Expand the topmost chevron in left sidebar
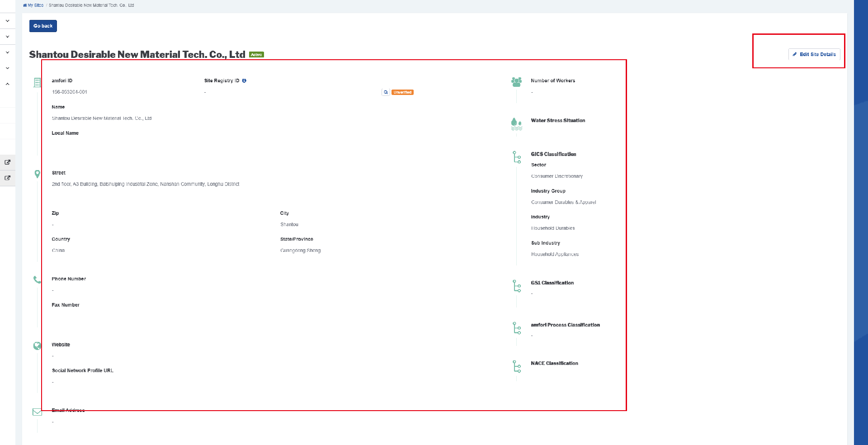The image size is (868, 445). point(7,21)
